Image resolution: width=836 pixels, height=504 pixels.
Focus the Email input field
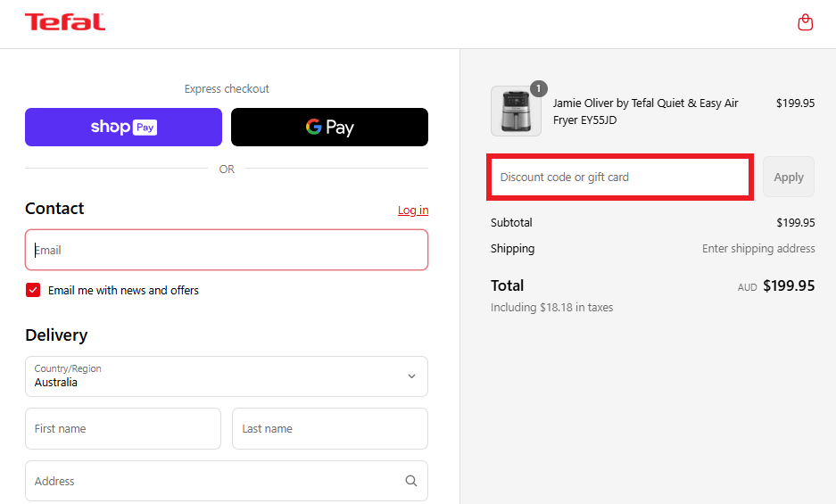[227, 250]
